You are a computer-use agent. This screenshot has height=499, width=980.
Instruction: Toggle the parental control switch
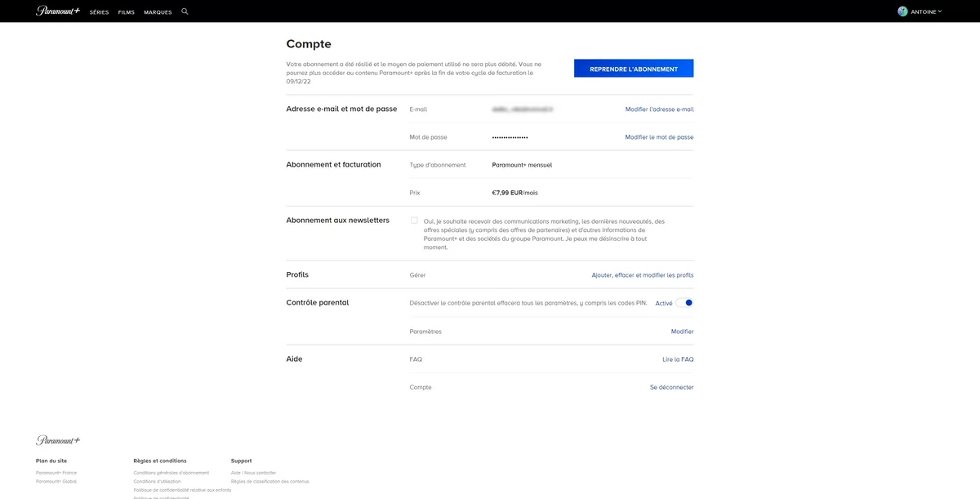click(684, 303)
